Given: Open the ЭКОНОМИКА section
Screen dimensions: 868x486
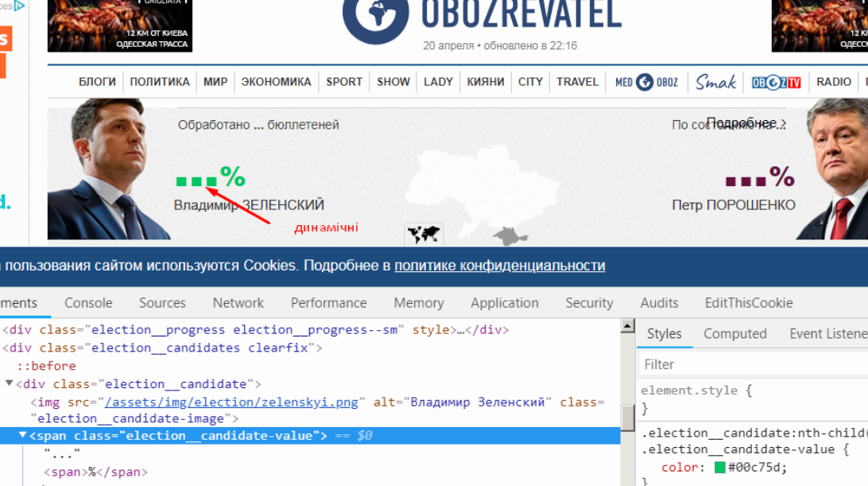Looking at the screenshot, I should [x=277, y=82].
